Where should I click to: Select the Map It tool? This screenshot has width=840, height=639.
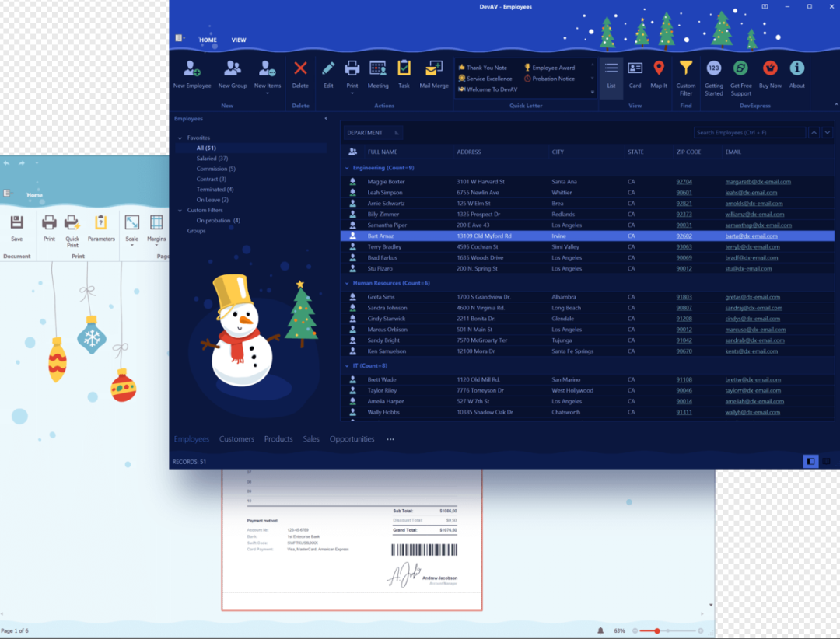(x=658, y=74)
